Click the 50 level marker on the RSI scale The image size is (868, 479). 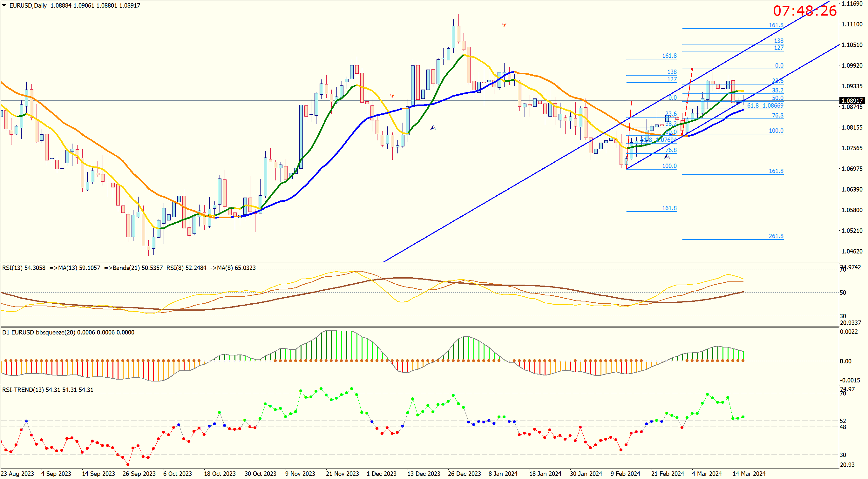coord(843,293)
